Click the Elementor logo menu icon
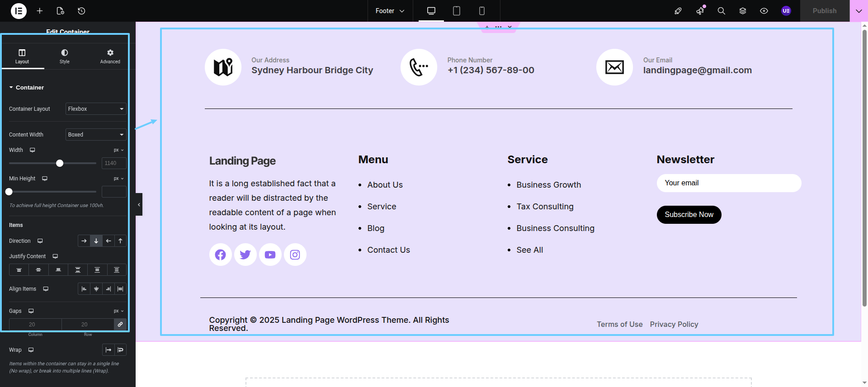Image resolution: width=868 pixels, height=387 pixels. (19, 11)
